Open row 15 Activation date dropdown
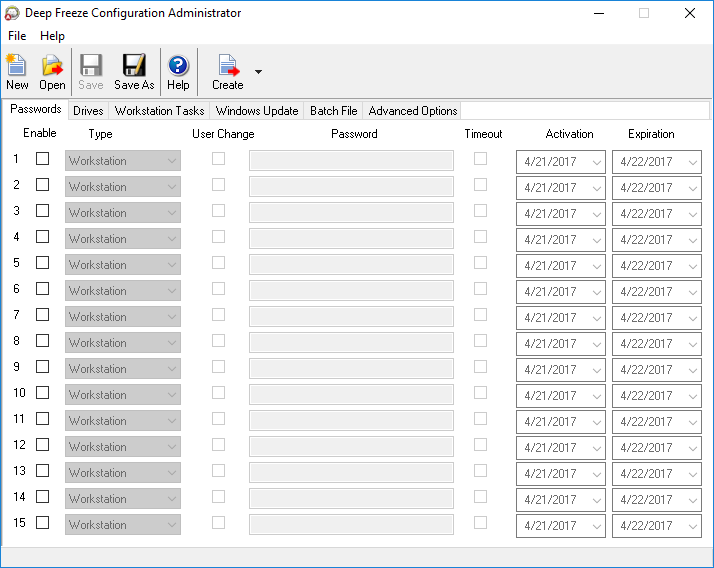The width and height of the screenshot is (714, 568). 597,526
